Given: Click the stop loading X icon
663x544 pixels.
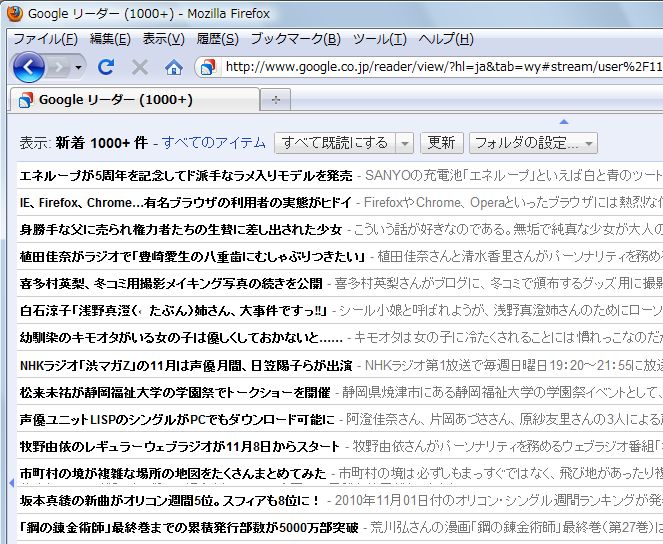Looking at the screenshot, I should 140,67.
